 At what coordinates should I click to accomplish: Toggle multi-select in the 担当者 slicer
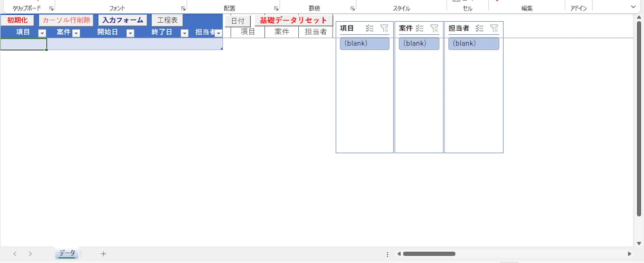(x=479, y=29)
